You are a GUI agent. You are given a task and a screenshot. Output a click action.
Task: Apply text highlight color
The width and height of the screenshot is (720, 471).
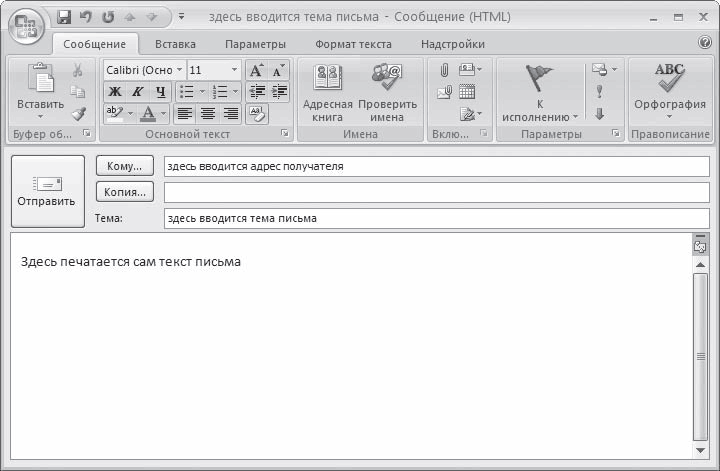click(115, 113)
